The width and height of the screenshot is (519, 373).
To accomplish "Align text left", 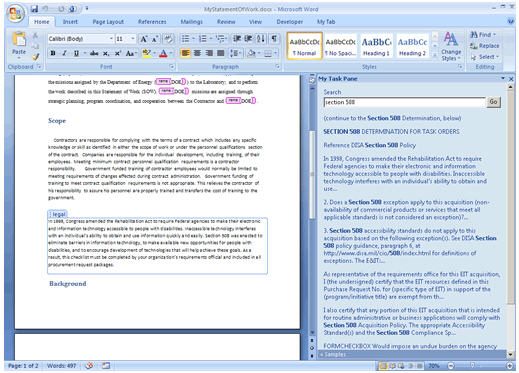I will point(186,53).
